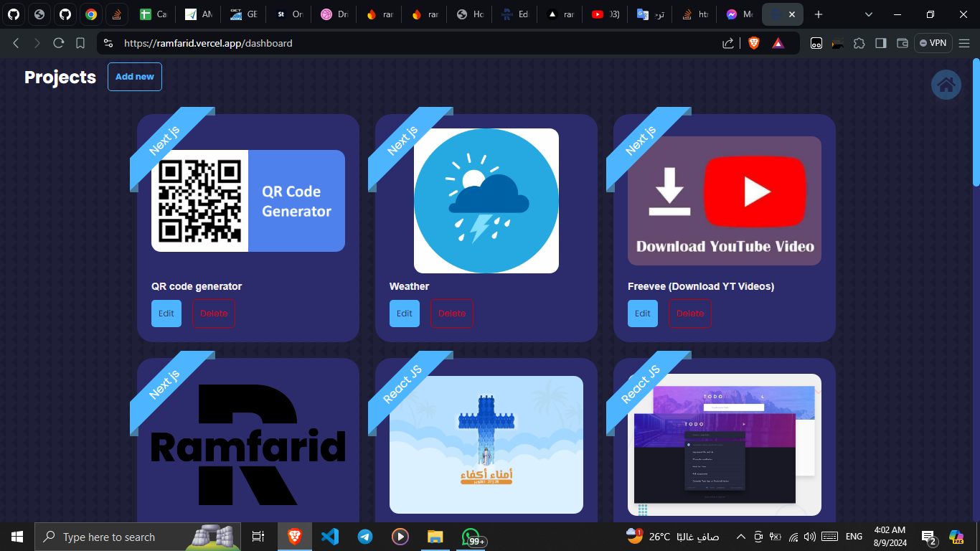Click the cross illustration project thumbnail
Image resolution: width=980 pixels, height=551 pixels.
pyautogui.click(x=486, y=445)
